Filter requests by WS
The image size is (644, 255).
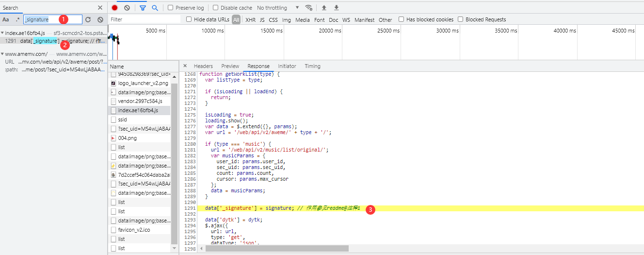point(346,19)
